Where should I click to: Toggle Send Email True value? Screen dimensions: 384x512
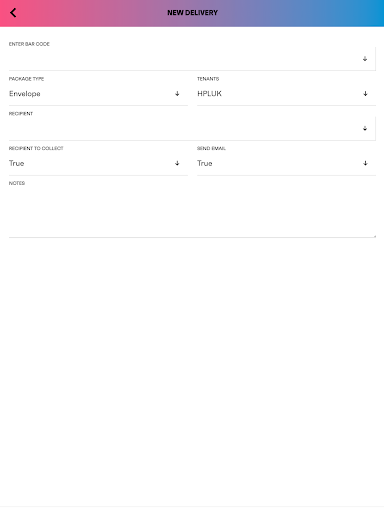(205, 163)
